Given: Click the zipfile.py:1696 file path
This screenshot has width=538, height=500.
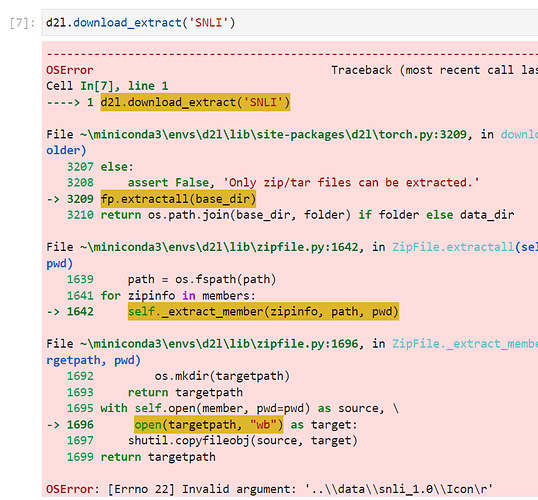Looking at the screenshot, I should [202, 344].
